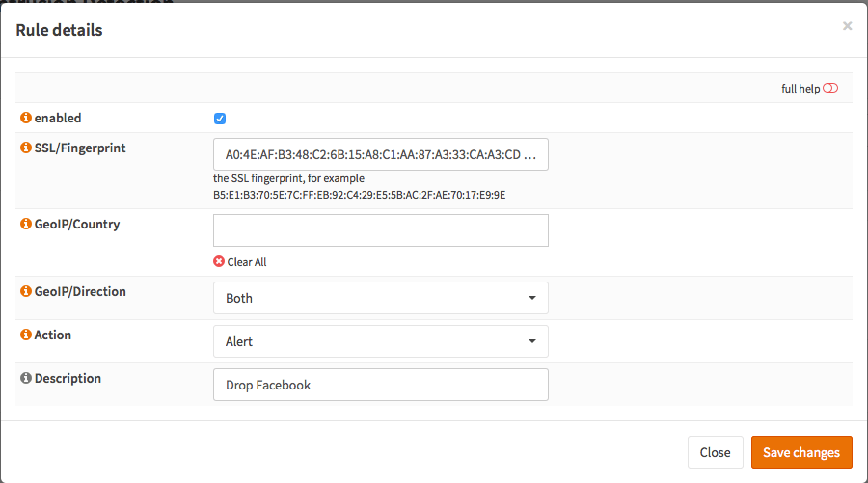Show help for the SSL/Fingerprint field

pyautogui.click(x=26, y=148)
